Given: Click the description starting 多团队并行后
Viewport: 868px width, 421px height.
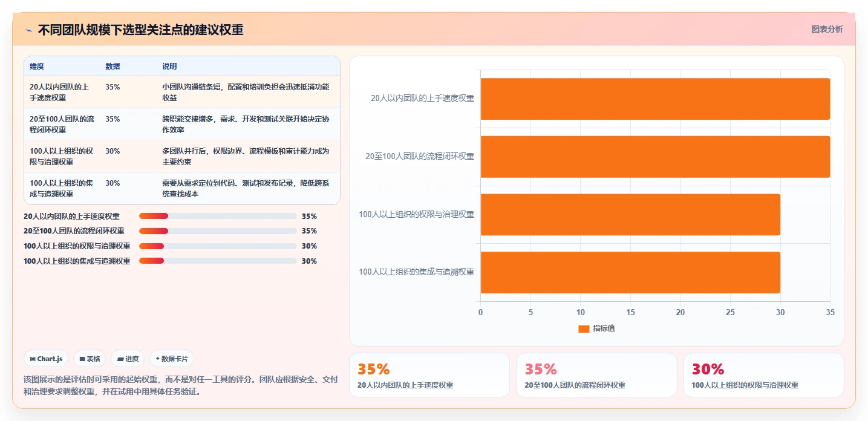Looking at the screenshot, I should click(x=246, y=156).
